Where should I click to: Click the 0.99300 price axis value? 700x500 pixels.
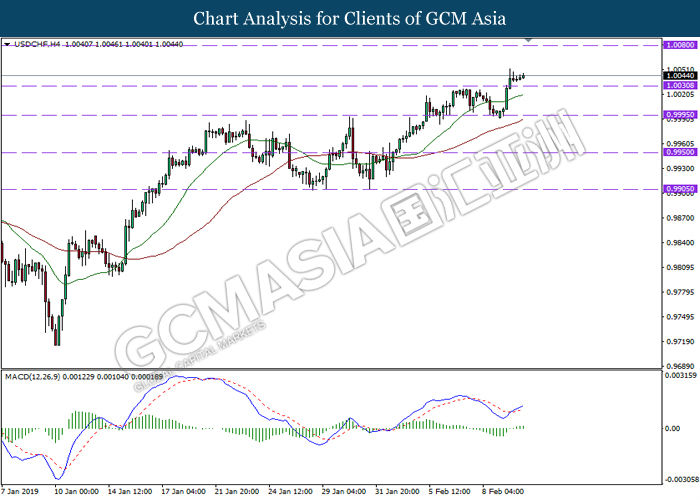[x=680, y=169]
